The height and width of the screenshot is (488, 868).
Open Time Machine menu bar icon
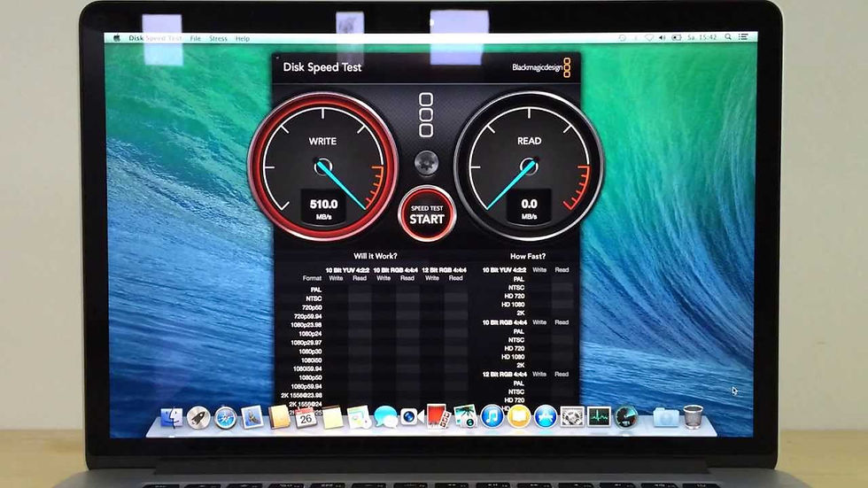(622, 37)
